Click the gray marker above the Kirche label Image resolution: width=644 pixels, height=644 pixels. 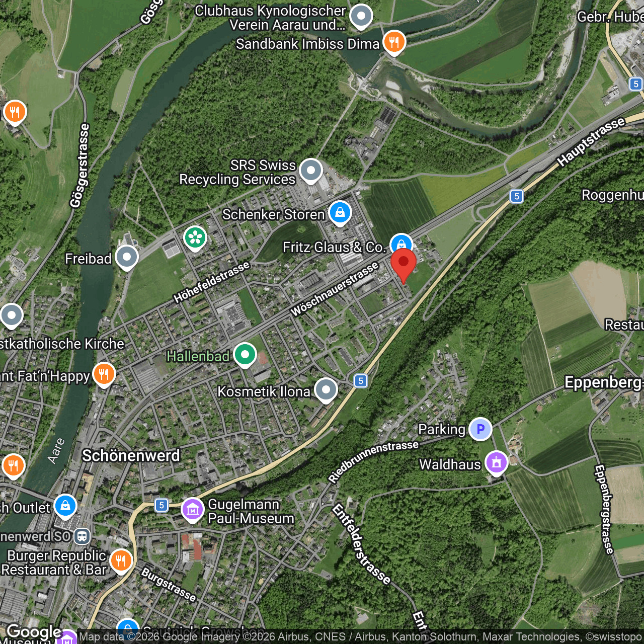point(12,316)
